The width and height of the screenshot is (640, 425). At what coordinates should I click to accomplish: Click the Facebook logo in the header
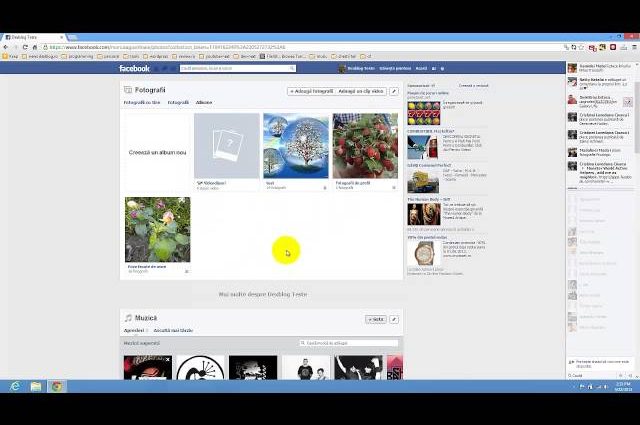pos(134,68)
